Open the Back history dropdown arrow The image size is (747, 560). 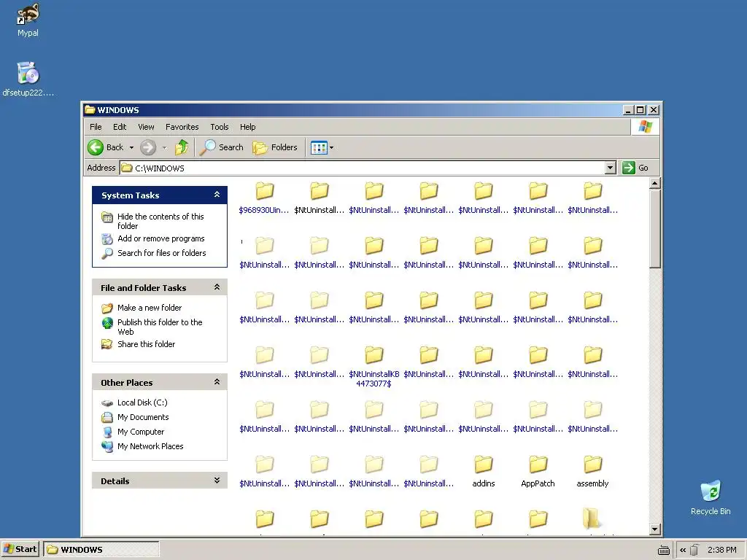coord(131,147)
